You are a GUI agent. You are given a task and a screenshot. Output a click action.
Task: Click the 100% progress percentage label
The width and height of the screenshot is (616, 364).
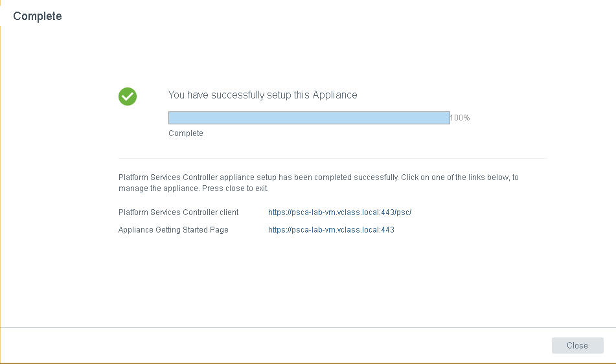[x=460, y=118]
